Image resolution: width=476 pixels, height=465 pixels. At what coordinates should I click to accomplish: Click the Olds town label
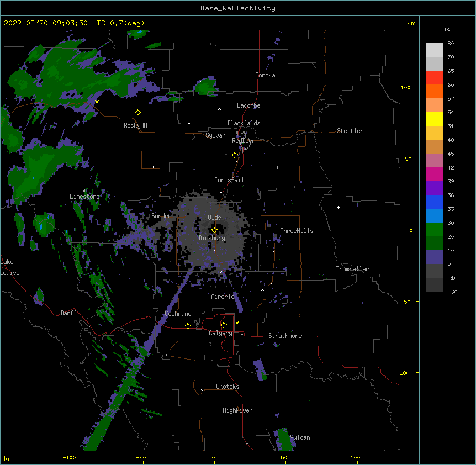[x=214, y=218]
